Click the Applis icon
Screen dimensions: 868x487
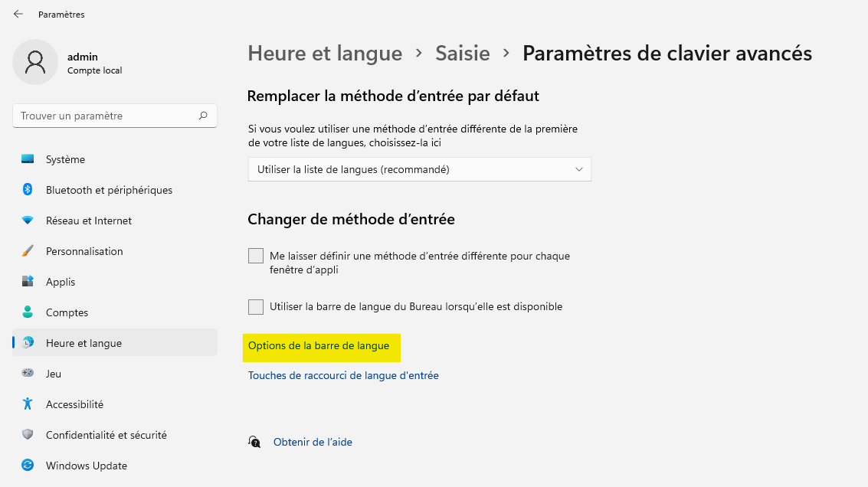[x=28, y=282]
